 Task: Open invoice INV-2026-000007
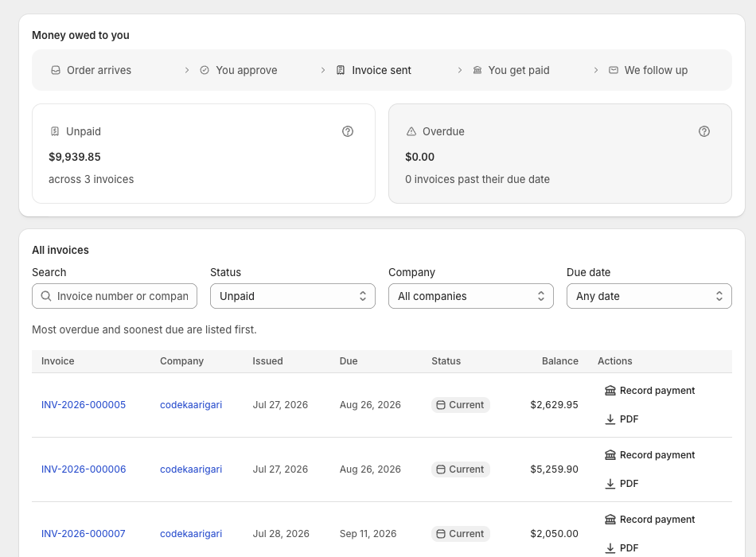click(x=84, y=534)
